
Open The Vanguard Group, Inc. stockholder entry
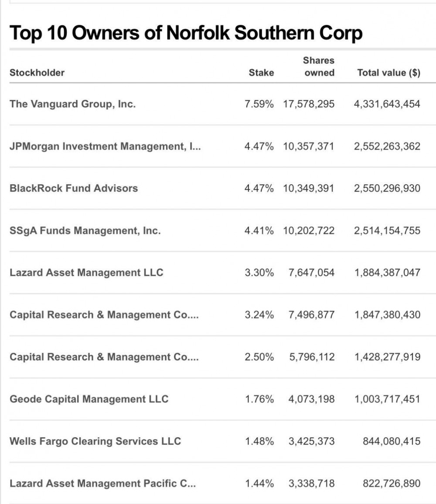[72, 104]
